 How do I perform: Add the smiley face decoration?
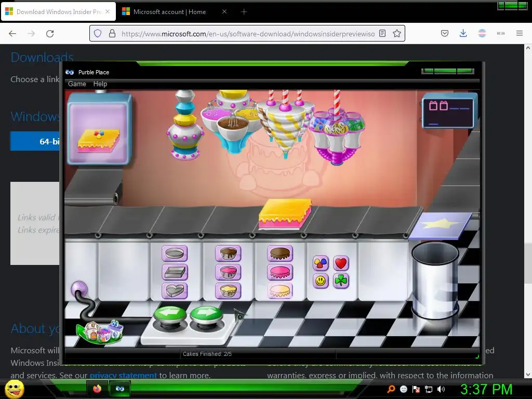(x=321, y=281)
